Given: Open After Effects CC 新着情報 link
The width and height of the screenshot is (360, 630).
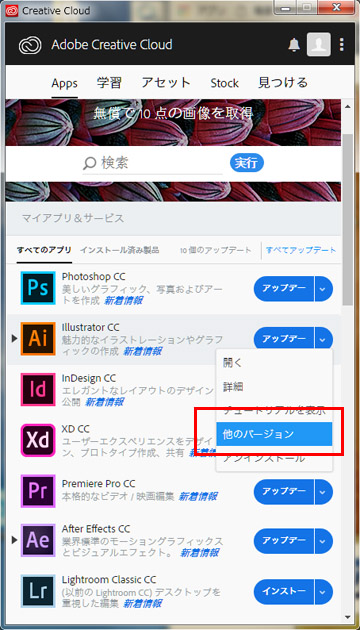Looking at the screenshot, I should pos(200,553).
